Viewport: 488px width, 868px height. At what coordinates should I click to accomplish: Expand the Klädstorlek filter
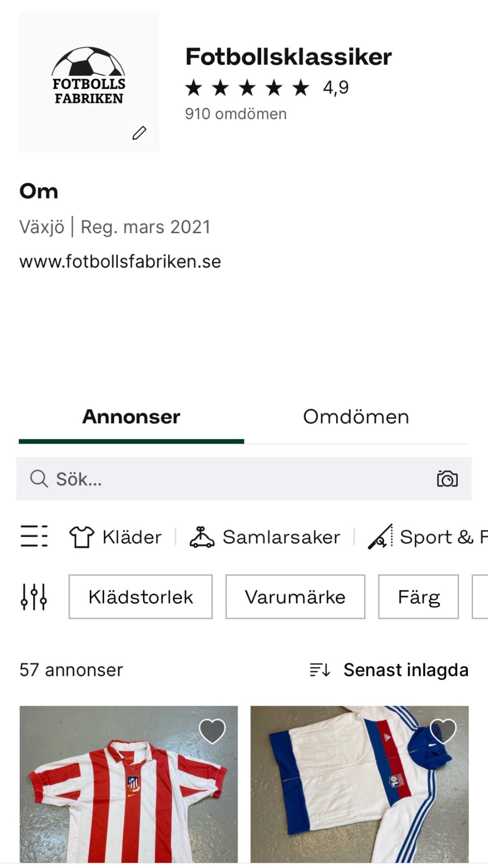[141, 597]
